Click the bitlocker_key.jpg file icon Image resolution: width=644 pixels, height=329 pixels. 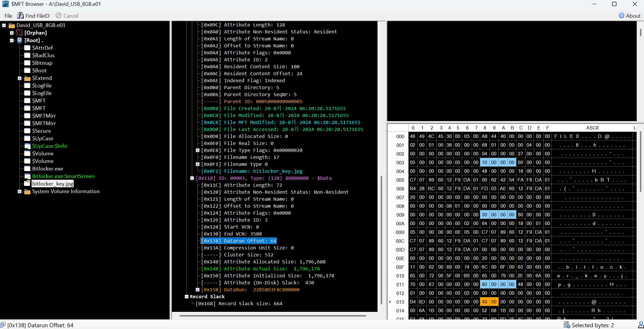pos(27,184)
